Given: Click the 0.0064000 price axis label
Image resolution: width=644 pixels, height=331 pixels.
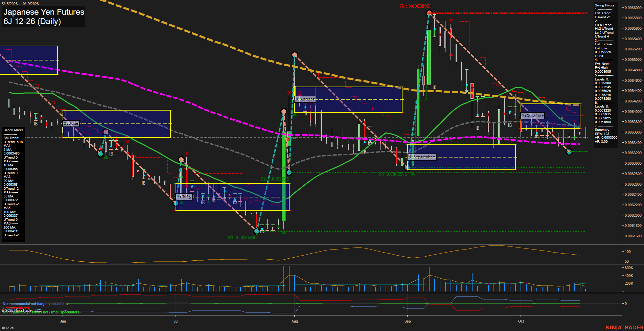Looking at the screenshot, I should [x=633, y=112].
